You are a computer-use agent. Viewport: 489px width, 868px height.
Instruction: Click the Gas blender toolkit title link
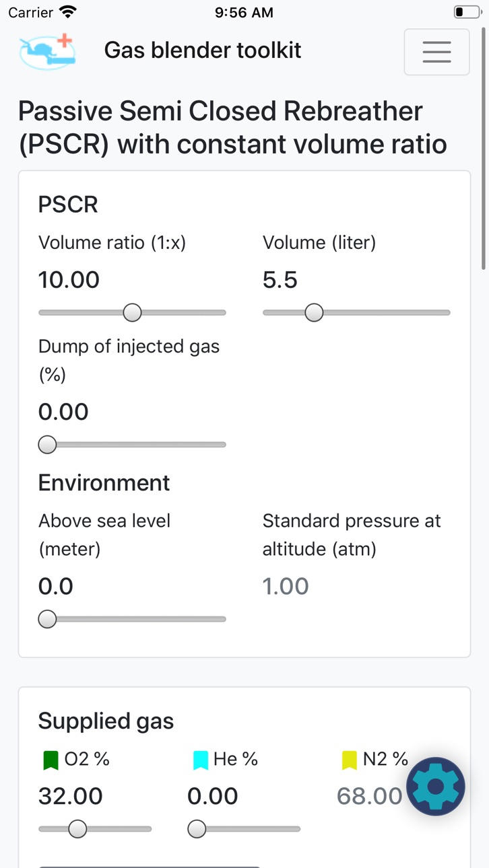[x=203, y=50]
